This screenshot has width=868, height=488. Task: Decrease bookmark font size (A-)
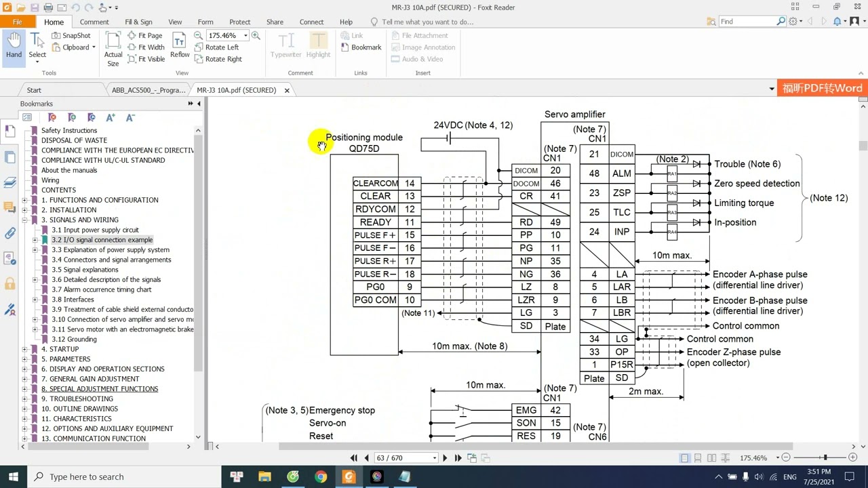tap(131, 117)
